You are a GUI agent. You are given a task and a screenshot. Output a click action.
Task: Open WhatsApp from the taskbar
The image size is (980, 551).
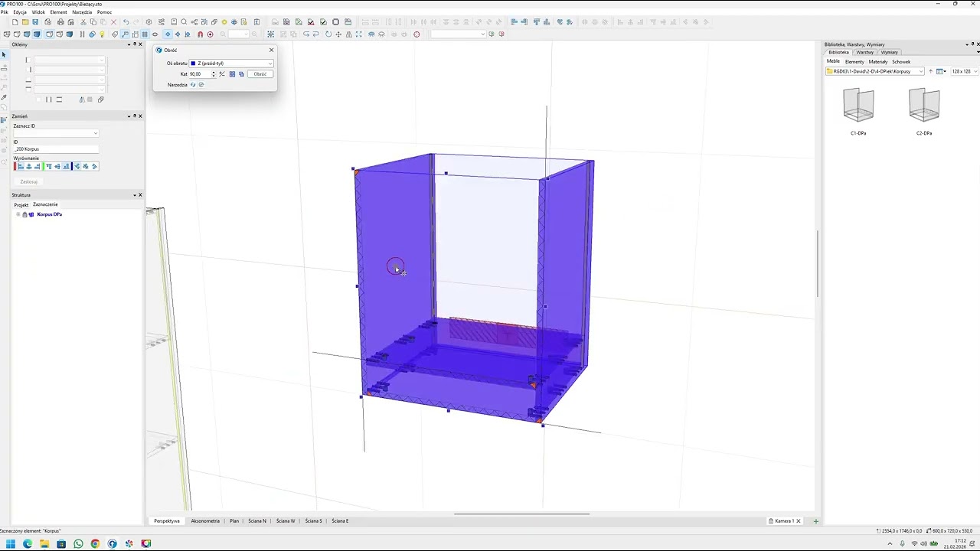[x=78, y=544]
